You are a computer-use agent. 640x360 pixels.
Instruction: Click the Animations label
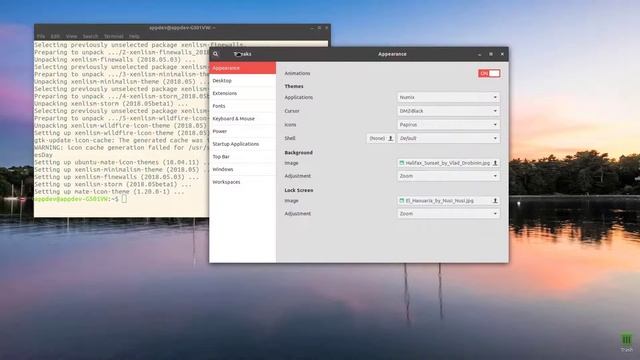pos(297,73)
